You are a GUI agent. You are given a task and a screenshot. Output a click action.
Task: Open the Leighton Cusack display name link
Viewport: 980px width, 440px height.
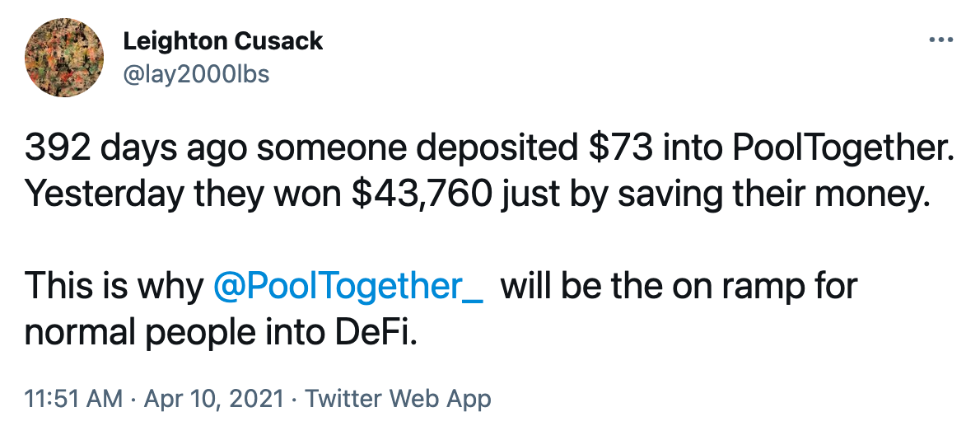pos(223,41)
